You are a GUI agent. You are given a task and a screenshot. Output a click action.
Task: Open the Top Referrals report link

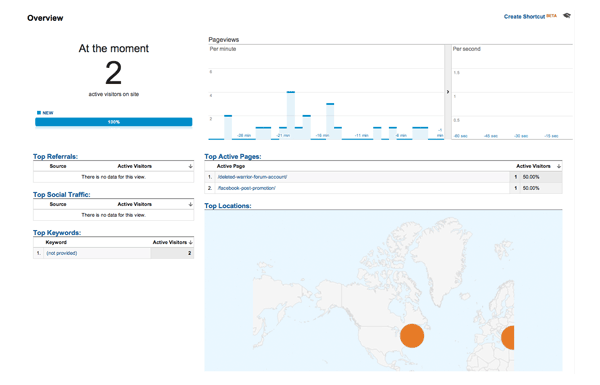pyautogui.click(x=55, y=157)
